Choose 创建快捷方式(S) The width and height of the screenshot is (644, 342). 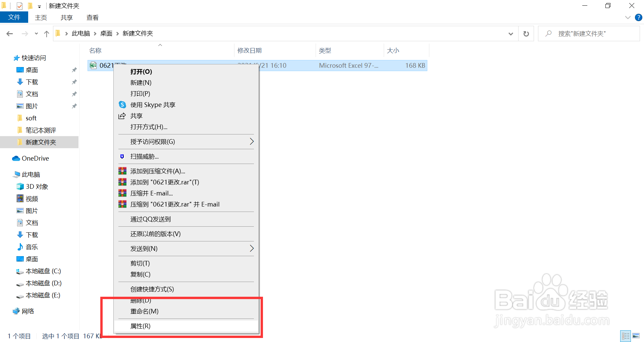186,289
